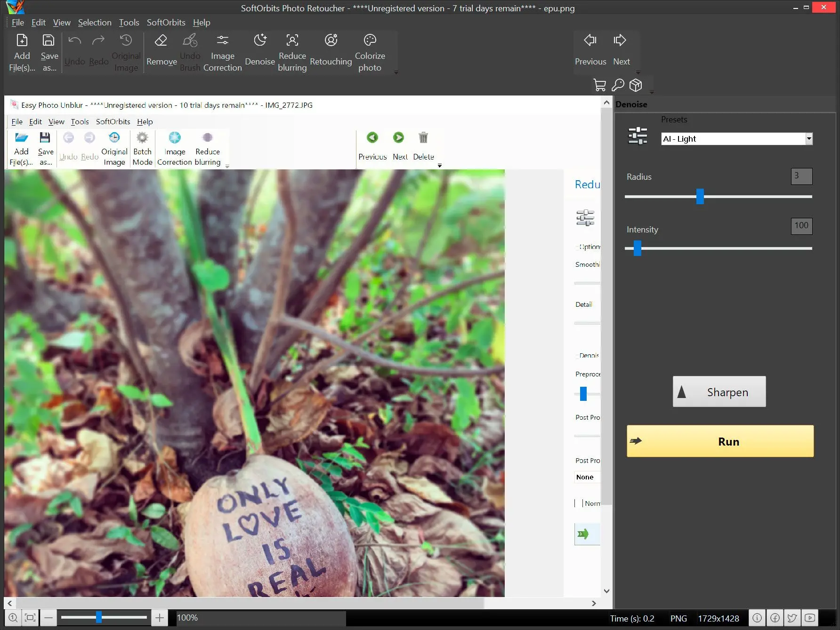Select the Image Correction tool

[x=222, y=51]
